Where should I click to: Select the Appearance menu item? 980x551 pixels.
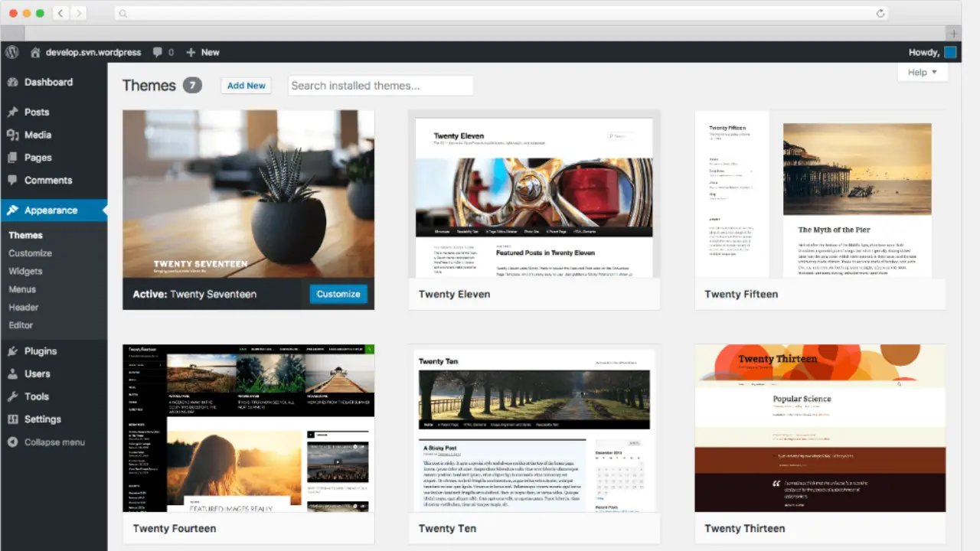54,210
